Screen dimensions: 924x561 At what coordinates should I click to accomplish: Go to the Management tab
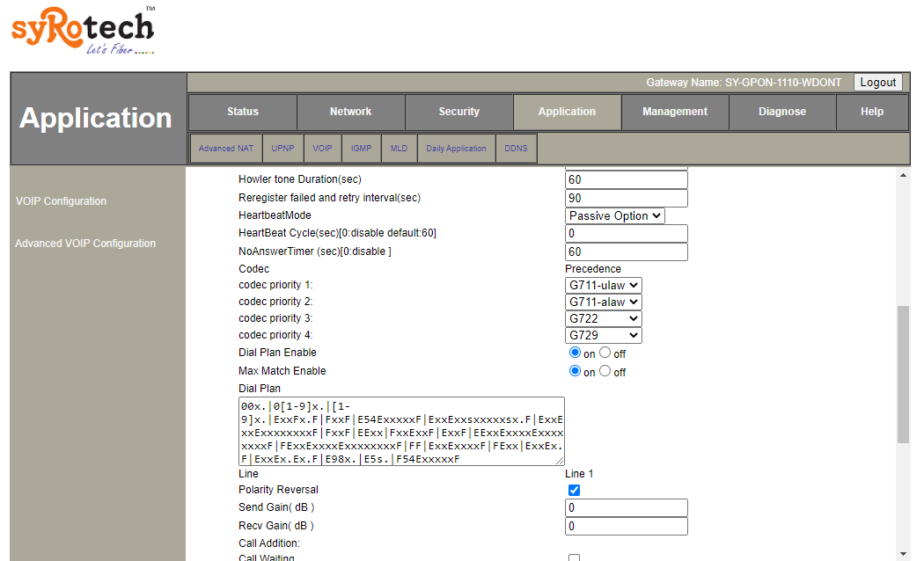pos(675,112)
